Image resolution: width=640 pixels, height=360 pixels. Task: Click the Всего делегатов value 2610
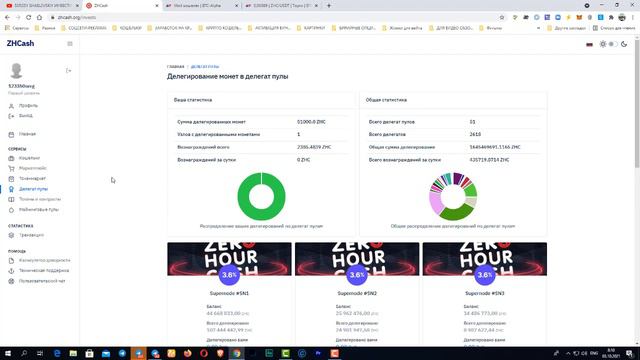(x=475, y=134)
